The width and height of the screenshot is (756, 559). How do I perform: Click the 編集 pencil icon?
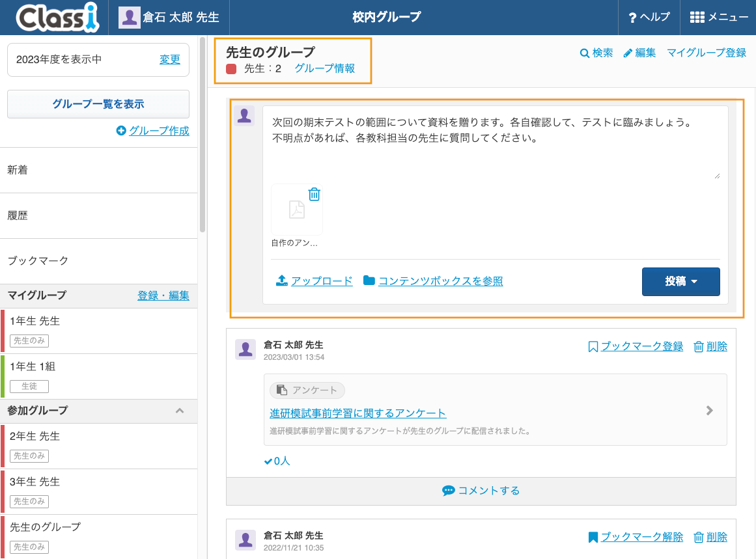[627, 53]
